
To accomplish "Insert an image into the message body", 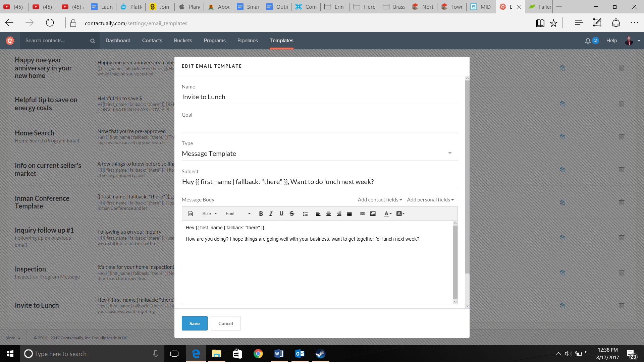I will (x=373, y=214).
